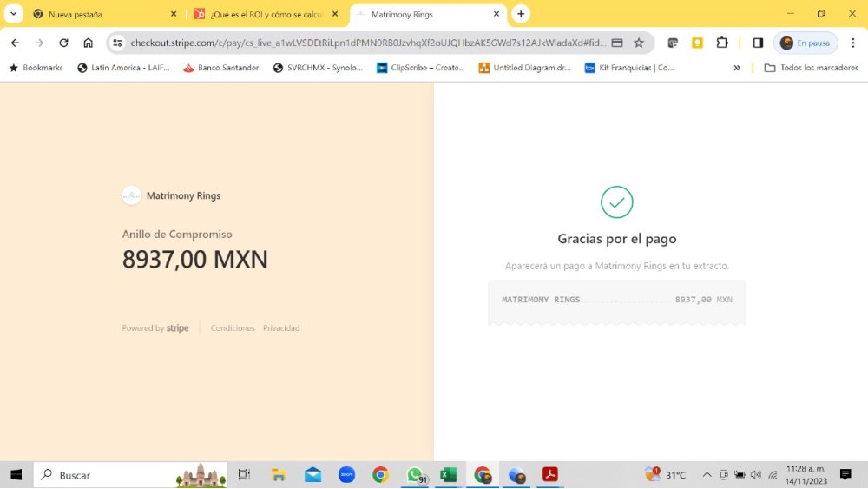Viewport: 868px width, 489px height.
Task: Open the volume control icon
Action: coord(756,474)
